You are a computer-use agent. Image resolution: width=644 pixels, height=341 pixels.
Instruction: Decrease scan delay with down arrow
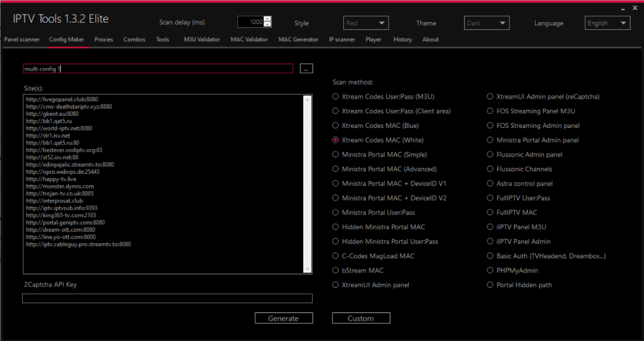267,25
